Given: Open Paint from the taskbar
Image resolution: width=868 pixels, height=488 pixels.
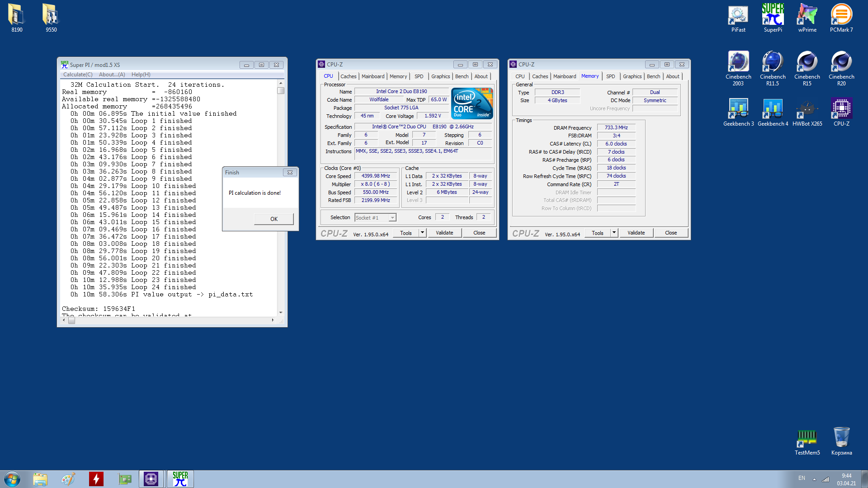Looking at the screenshot, I should pyautogui.click(x=68, y=479).
